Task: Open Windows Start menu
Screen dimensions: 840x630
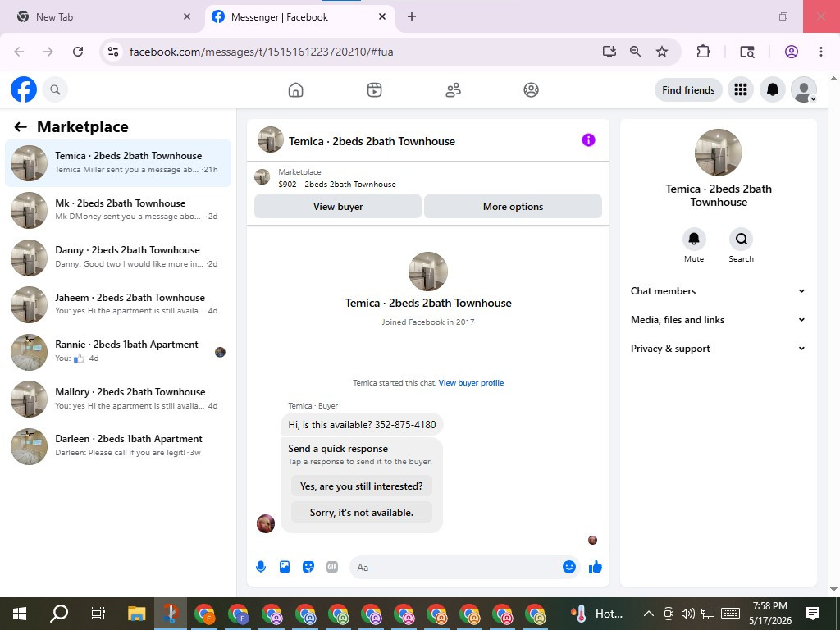Action: tap(20, 614)
